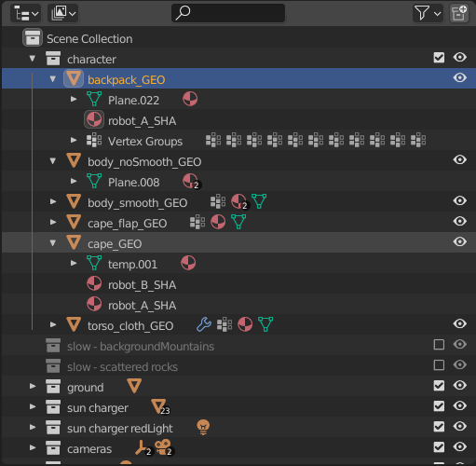Viewport: 476px width, 466px height.
Task: Click the modifier wrench icon beside torso_cloth_GEO
Action: pyautogui.click(x=204, y=324)
